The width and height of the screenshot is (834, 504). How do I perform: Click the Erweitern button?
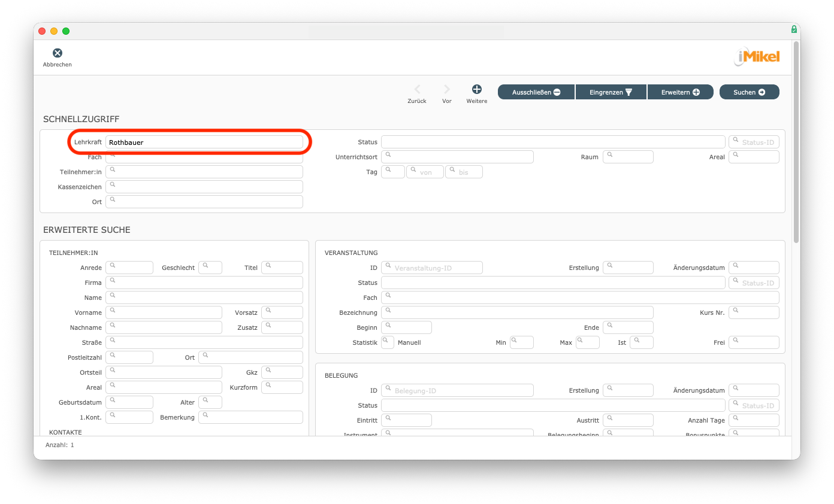tap(680, 92)
